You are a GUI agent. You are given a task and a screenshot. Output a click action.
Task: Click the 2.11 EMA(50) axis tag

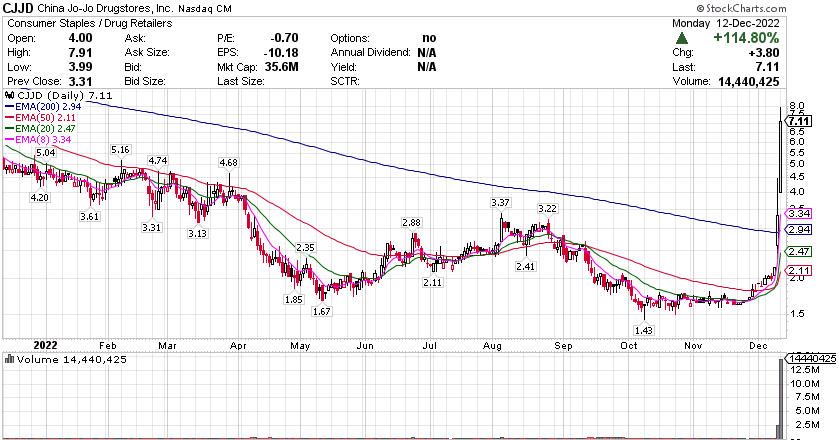click(799, 270)
